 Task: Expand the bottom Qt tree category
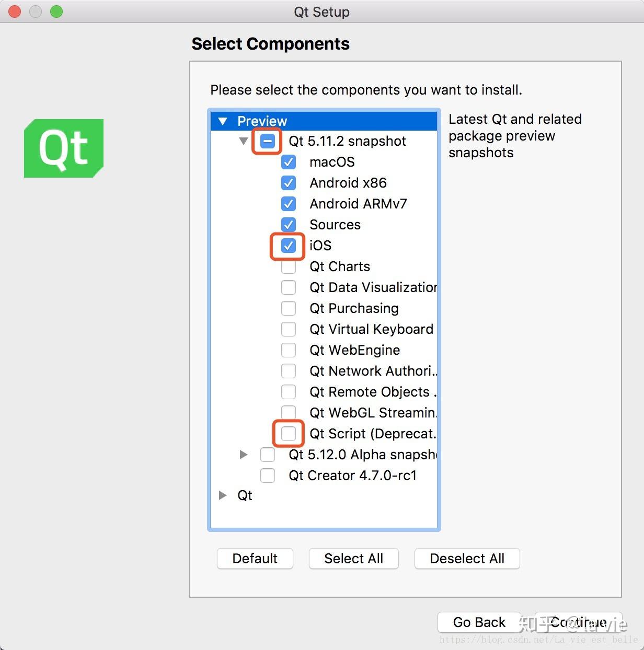tap(223, 495)
